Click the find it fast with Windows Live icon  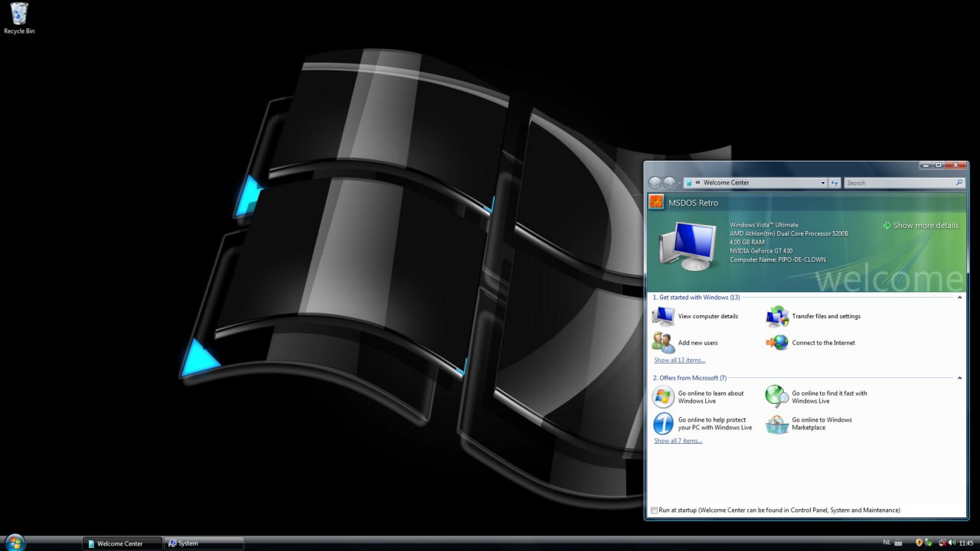[x=777, y=396]
